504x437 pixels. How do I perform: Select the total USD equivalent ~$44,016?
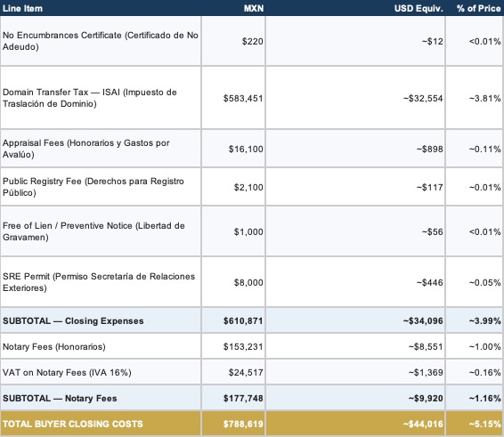point(423,425)
